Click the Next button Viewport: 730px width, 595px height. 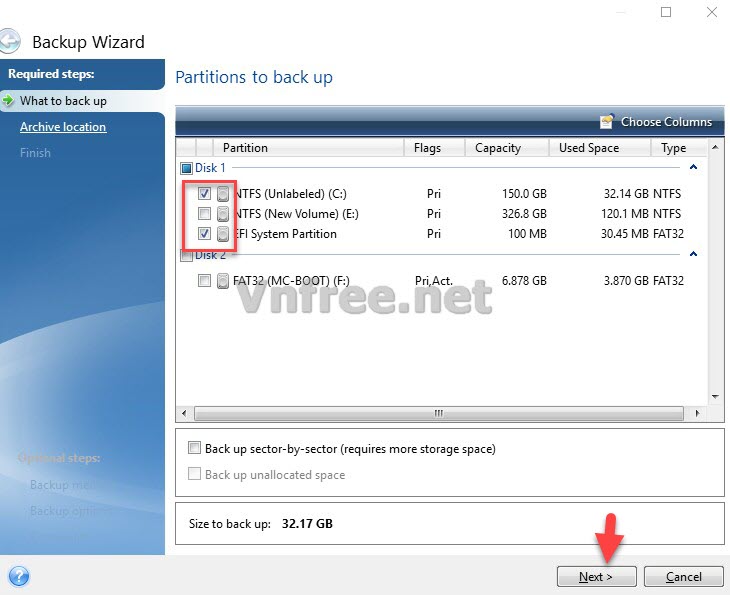pyautogui.click(x=596, y=577)
